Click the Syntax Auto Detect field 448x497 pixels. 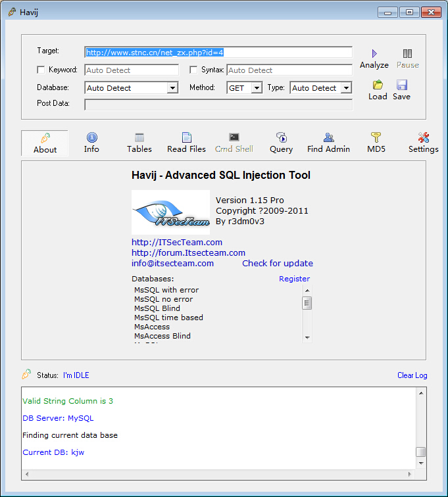pos(289,70)
